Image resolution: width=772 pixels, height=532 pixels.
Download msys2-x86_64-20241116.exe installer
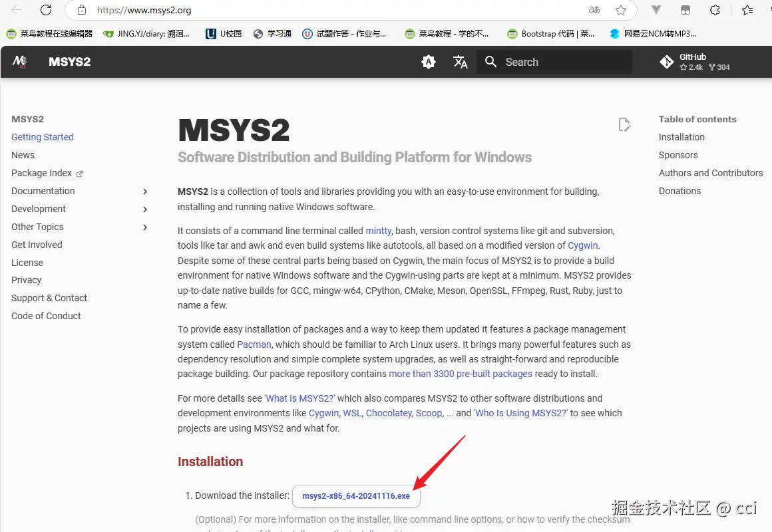pyautogui.click(x=356, y=496)
